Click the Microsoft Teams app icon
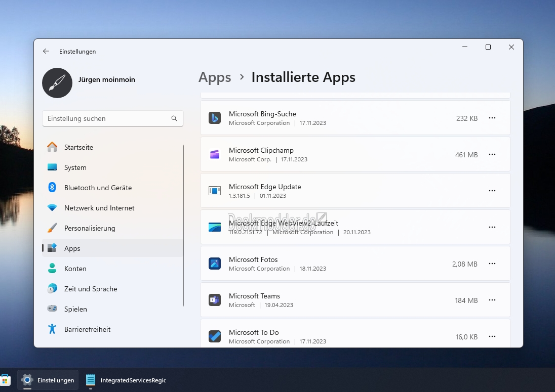 click(215, 300)
